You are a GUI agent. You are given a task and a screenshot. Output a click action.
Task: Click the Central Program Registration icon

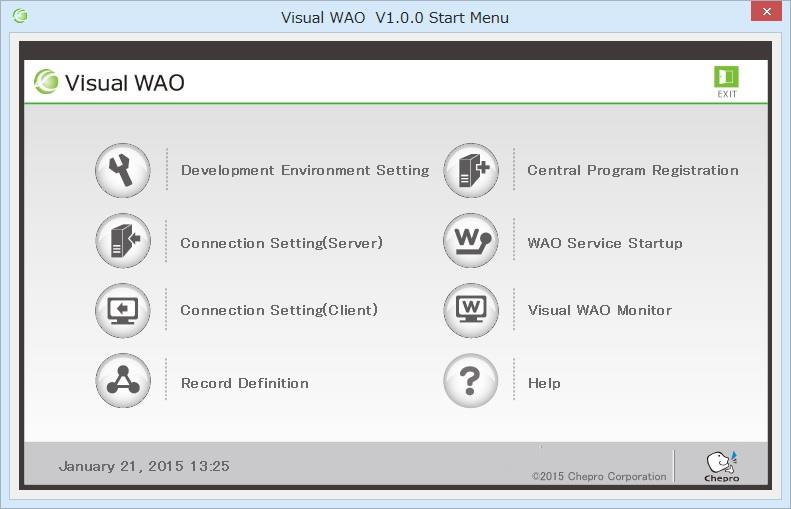[470, 171]
